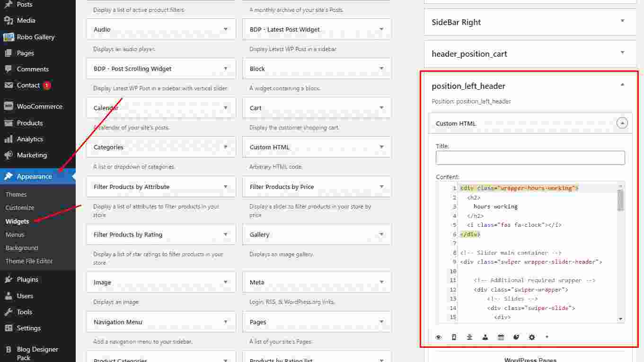Expand the header_position_cart widget area
This screenshot has width=644, height=362.
tap(622, 53)
